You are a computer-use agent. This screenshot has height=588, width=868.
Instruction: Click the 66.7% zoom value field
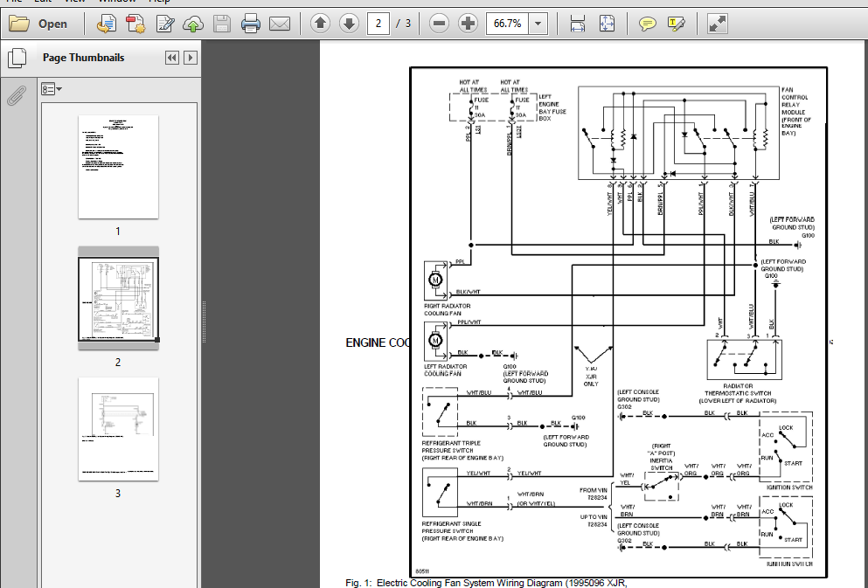[x=507, y=24]
